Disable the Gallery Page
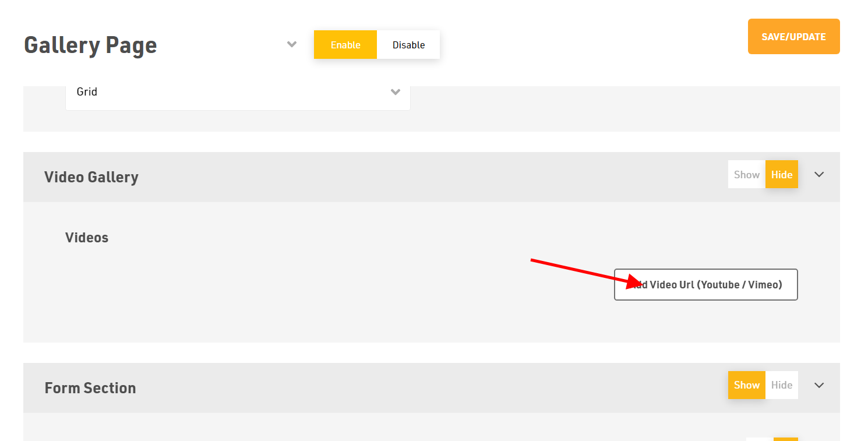The height and width of the screenshot is (441, 868). 408,45
